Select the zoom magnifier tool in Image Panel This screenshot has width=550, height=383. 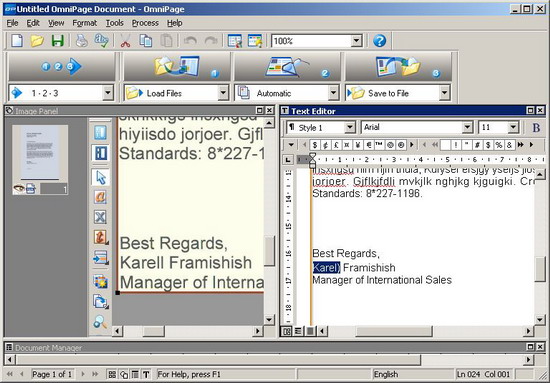point(100,322)
